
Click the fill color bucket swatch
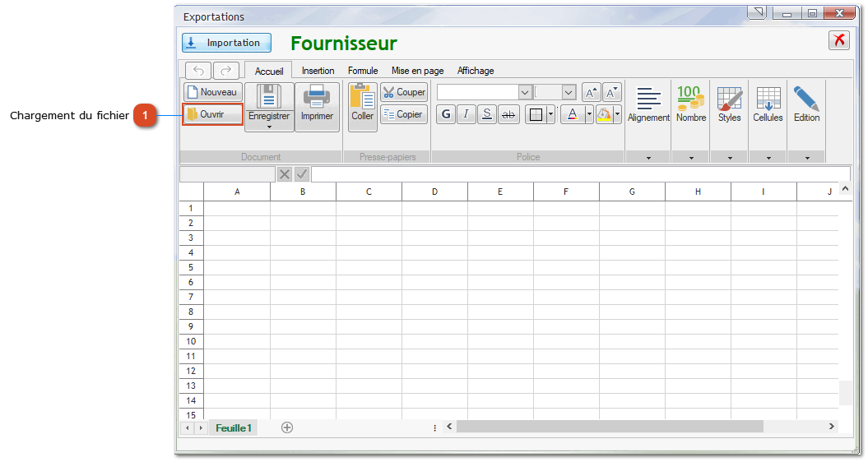(605, 114)
